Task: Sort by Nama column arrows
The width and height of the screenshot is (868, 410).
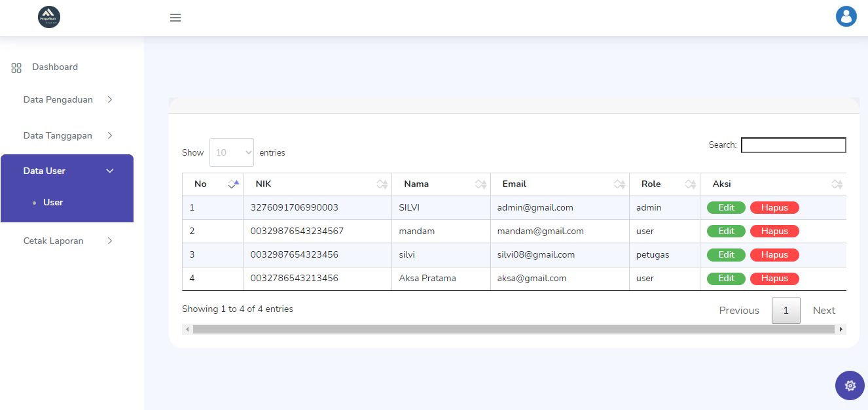Action: [480, 184]
